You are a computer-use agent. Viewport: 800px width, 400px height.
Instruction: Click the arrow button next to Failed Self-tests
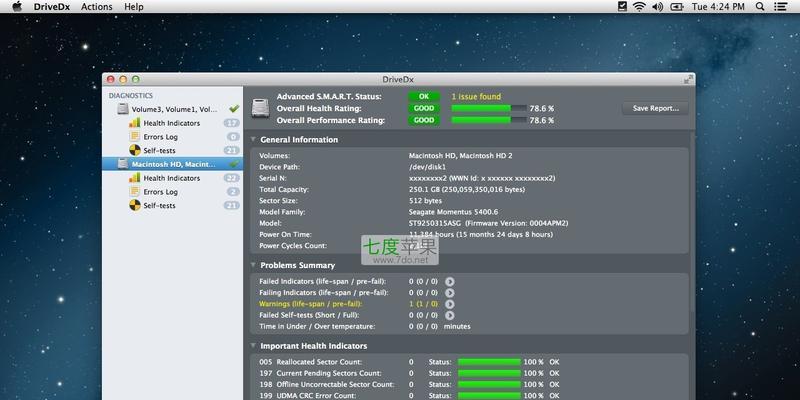(x=449, y=315)
